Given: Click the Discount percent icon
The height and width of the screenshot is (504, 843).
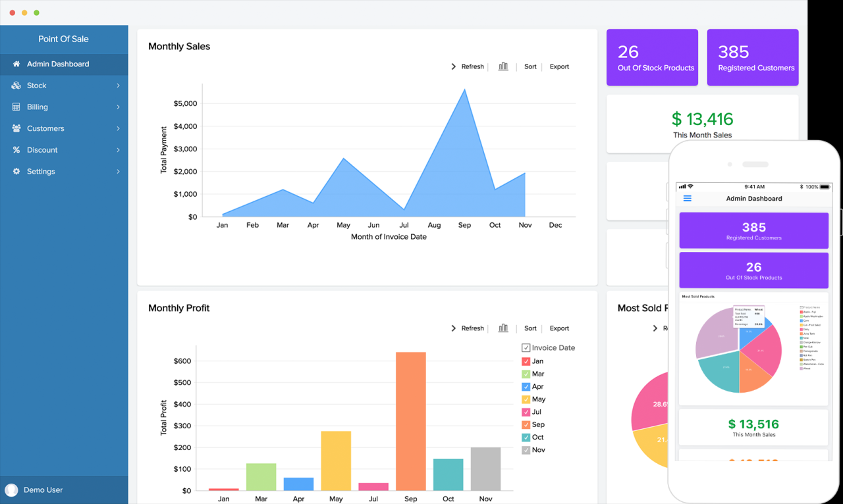Looking at the screenshot, I should point(16,150).
